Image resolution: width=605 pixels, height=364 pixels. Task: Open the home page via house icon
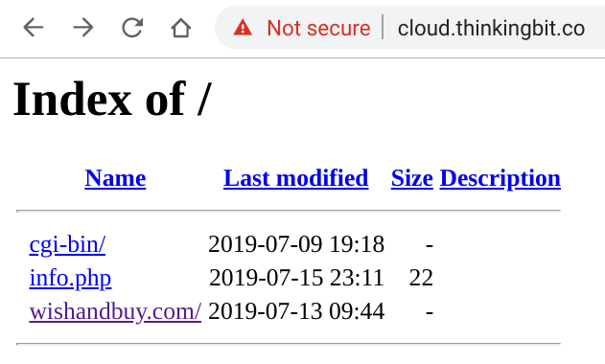tap(181, 28)
